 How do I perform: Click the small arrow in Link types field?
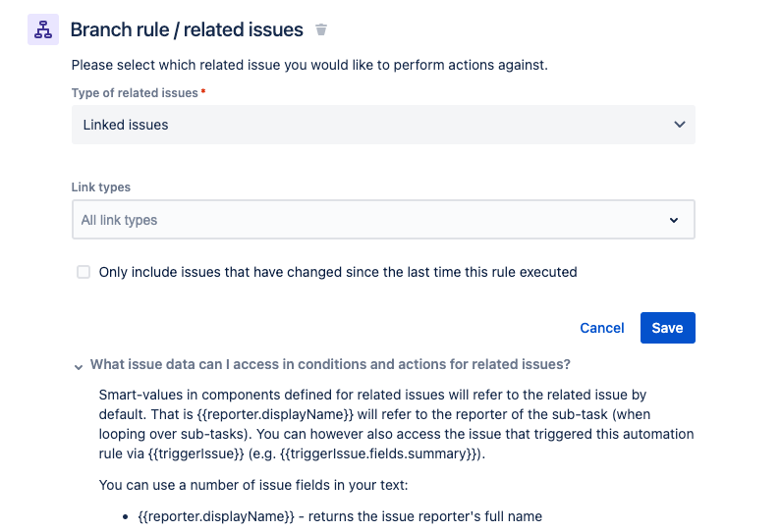(x=674, y=220)
